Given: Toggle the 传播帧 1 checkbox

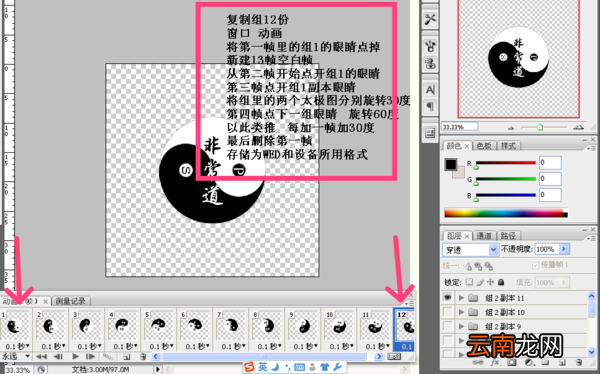Looking at the screenshot, I should (535, 265).
